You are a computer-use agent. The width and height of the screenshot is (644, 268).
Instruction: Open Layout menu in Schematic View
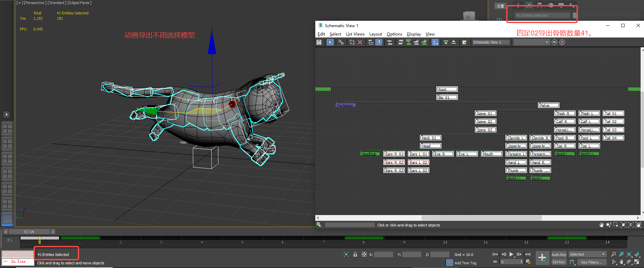(376, 34)
